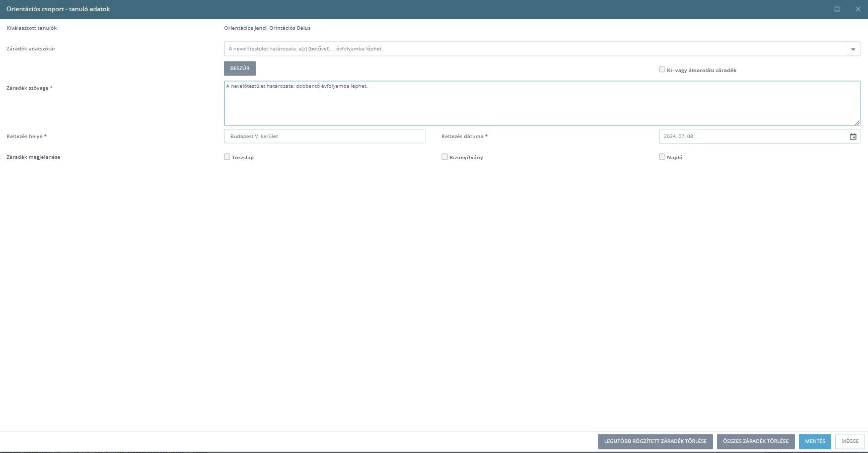The height and width of the screenshot is (453, 868).
Task: Click the dialog title Orientációs csoport - tanuló adatok
Action: point(58,9)
